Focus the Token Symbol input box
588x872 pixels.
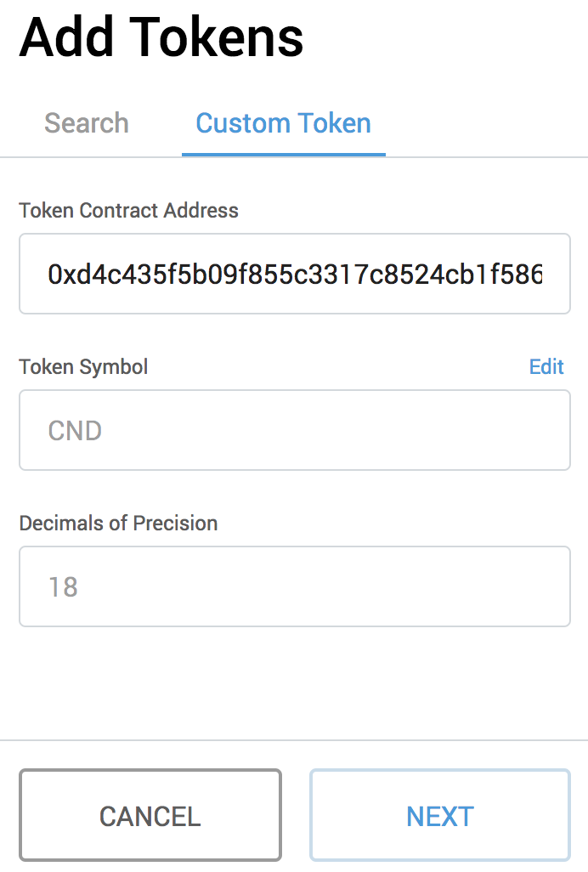(294, 430)
